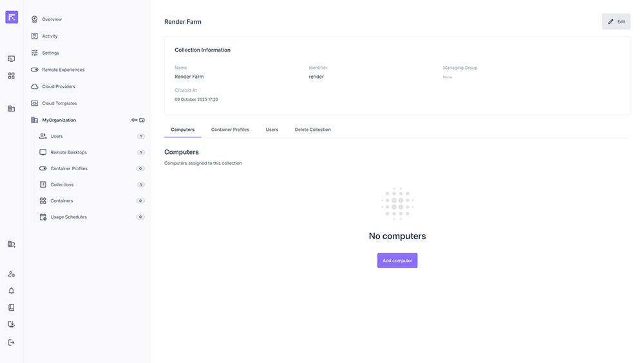Collapse the MyOrganization tree section
Image resolution: width=644 pixels, height=363 pixels.
click(59, 120)
